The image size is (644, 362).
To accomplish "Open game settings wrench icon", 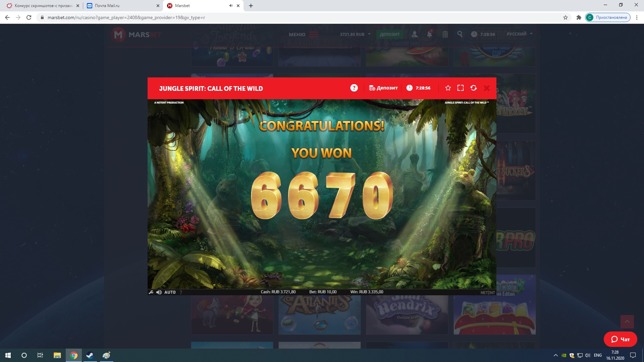I will click(x=151, y=292).
